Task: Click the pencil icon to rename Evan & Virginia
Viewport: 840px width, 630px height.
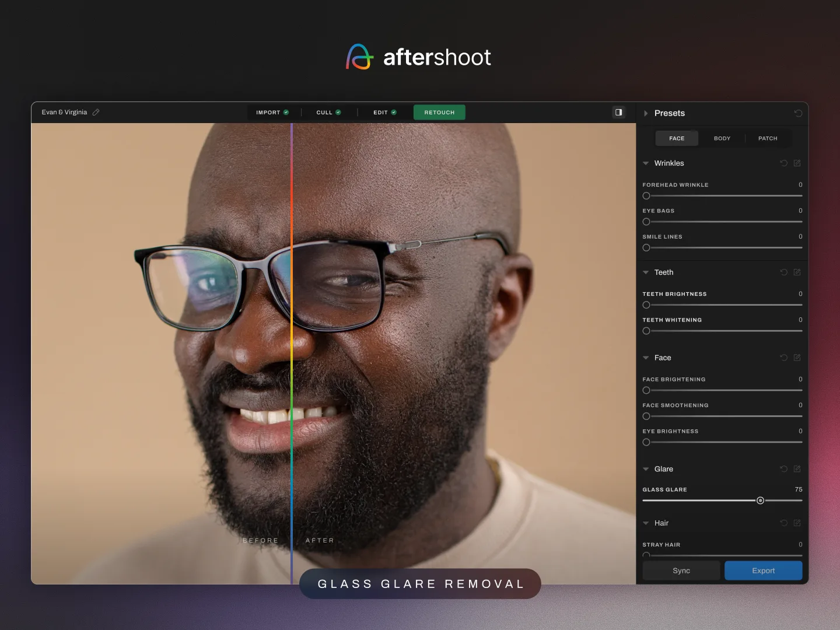Action: coord(96,112)
